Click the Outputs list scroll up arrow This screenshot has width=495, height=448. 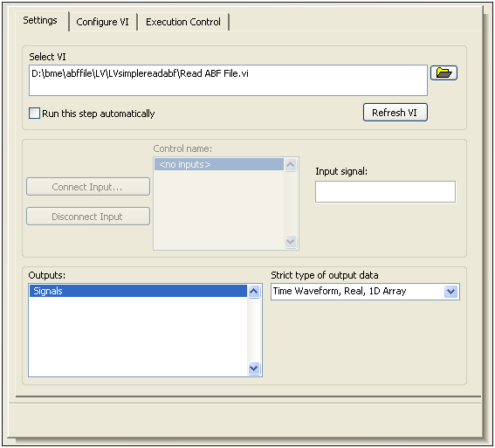tap(254, 291)
